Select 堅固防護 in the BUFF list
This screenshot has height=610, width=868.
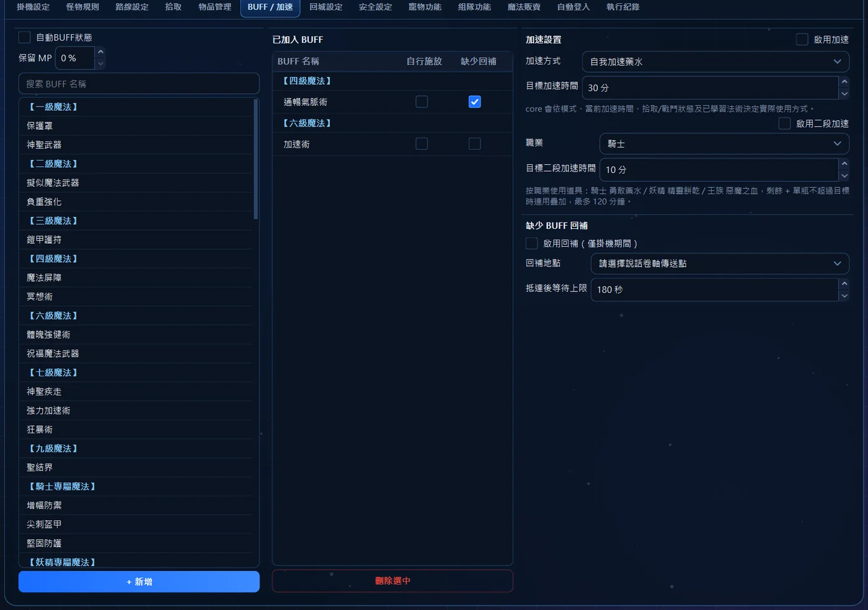136,543
